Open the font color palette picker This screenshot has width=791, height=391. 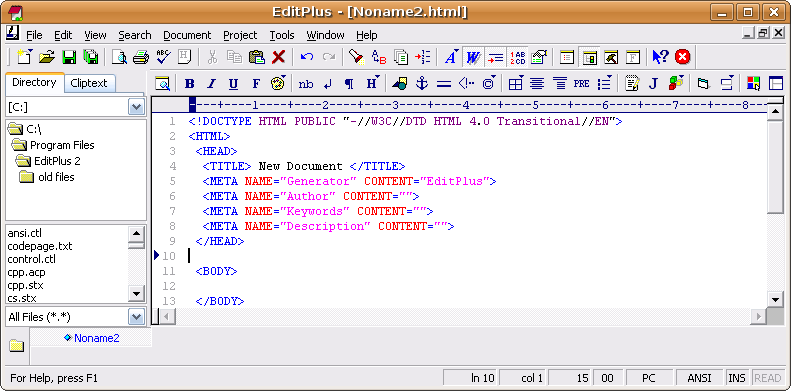pyautogui.click(x=278, y=84)
